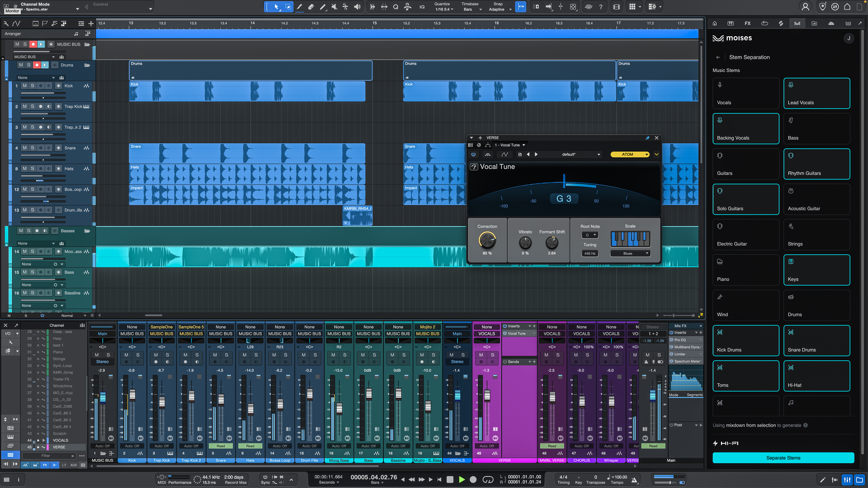This screenshot has width=868, height=488.
Task: Click the Moises home icon
Action: tap(715, 23)
